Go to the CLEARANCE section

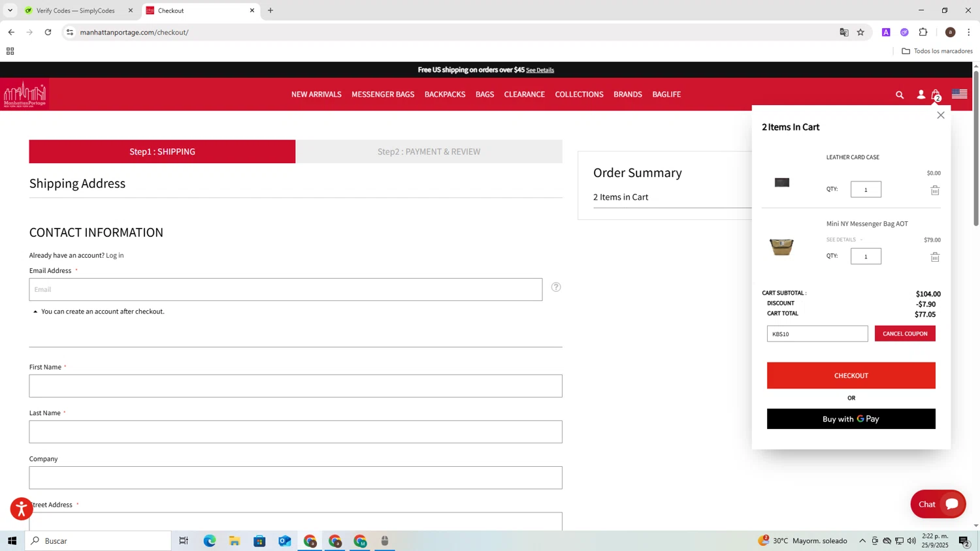point(524,95)
